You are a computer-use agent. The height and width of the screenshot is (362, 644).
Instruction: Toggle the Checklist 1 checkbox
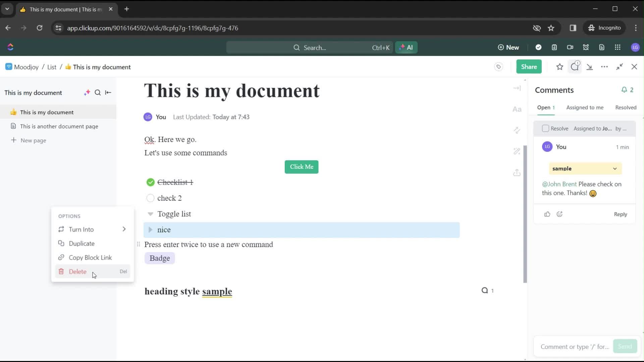click(150, 182)
